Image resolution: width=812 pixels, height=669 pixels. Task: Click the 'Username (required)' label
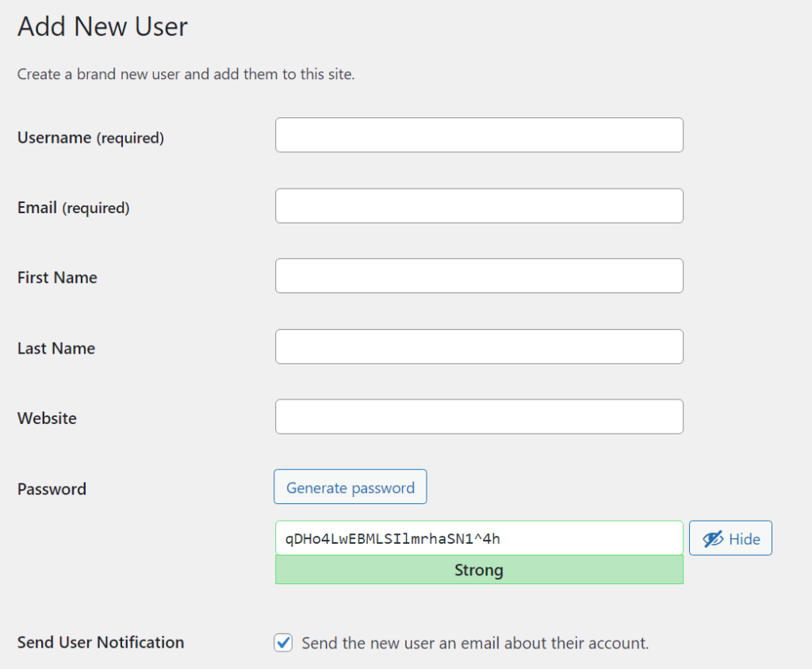[90, 138]
